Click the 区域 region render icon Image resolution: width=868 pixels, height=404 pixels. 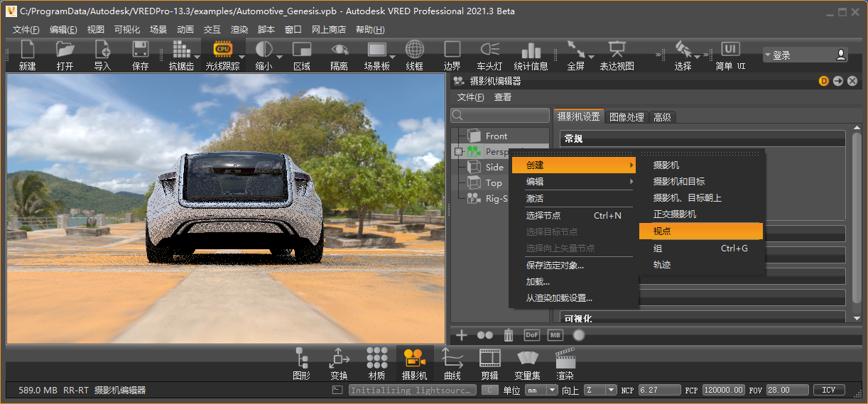pos(302,50)
